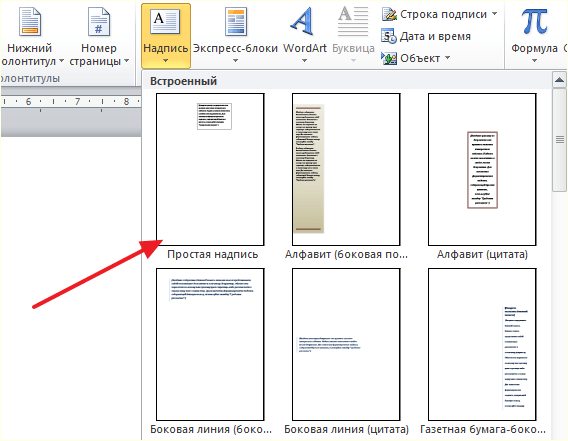
Task: Open the dropdown arrow under WordArt
Action: tap(304, 61)
